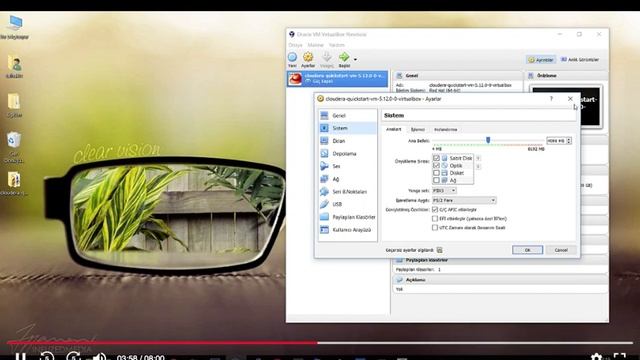Enable EFI etkinleştir checkbox

tap(435, 218)
